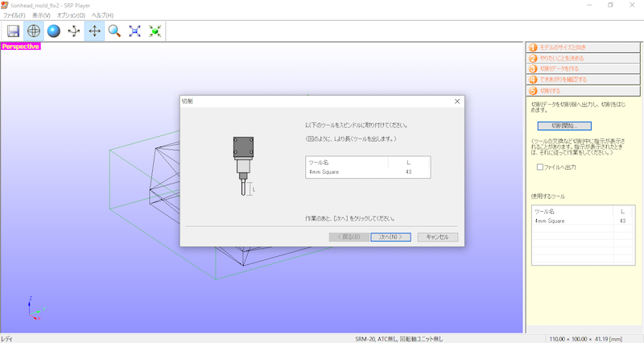
Task: Click the Save floppy disk icon
Action: [x=13, y=31]
